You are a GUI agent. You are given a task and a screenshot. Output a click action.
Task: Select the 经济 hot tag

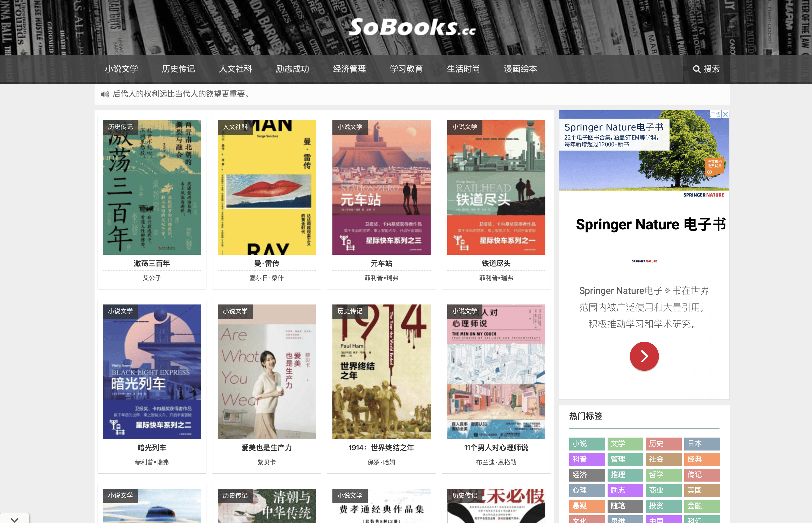[x=587, y=475]
